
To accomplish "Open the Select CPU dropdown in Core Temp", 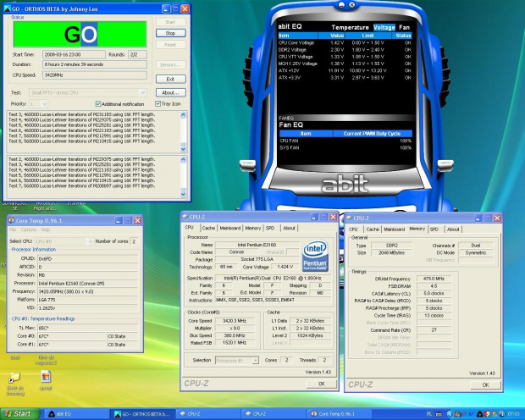I will coord(90,241).
